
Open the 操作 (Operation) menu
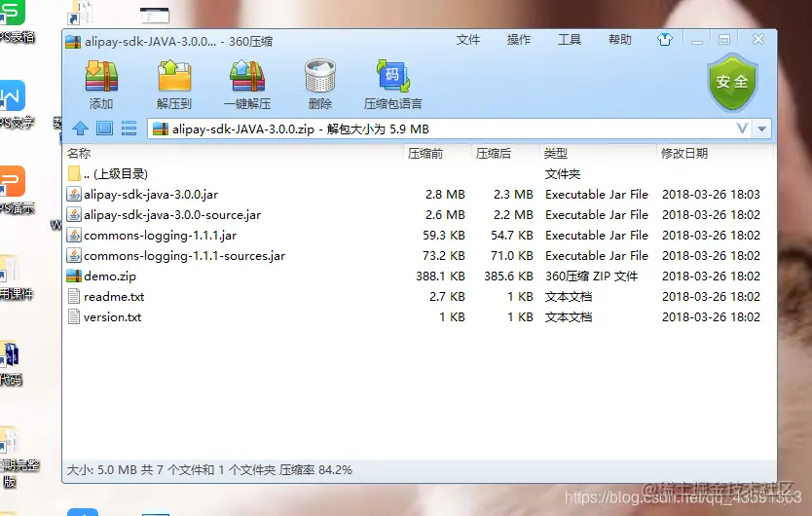pos(518,40)
